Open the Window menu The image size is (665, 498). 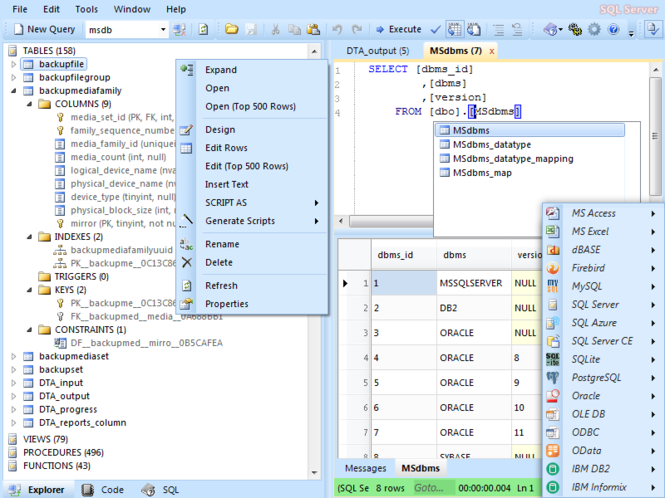(x=132, y=9)
